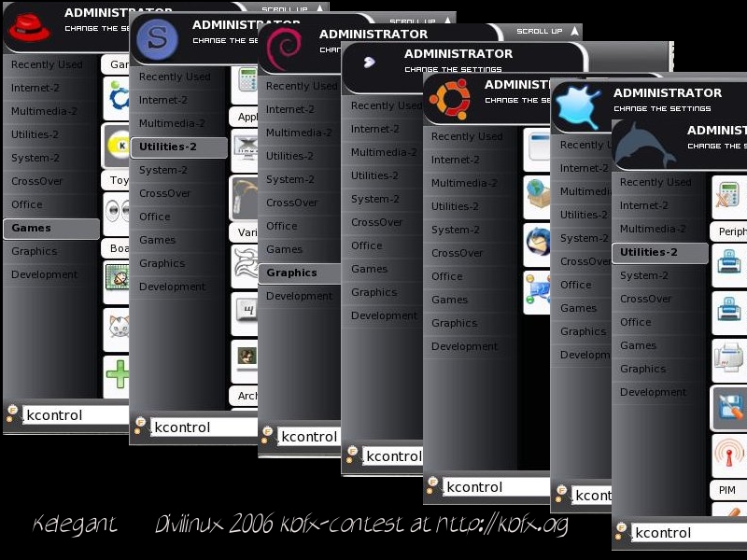747x560 pixels.
Task: Click the Red Hat logo icon
Action: (29, 27)
